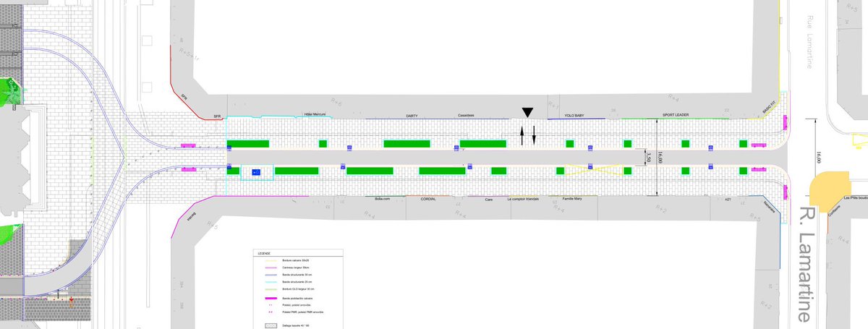868x329 pixels.
Task: Click the black triangle marker above the street
Action: point(528,112)
